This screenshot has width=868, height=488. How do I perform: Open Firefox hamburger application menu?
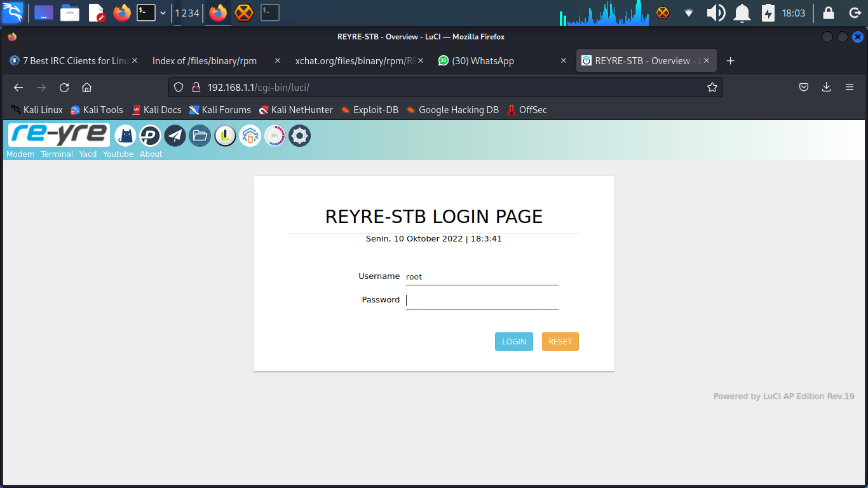coord(849,87)
